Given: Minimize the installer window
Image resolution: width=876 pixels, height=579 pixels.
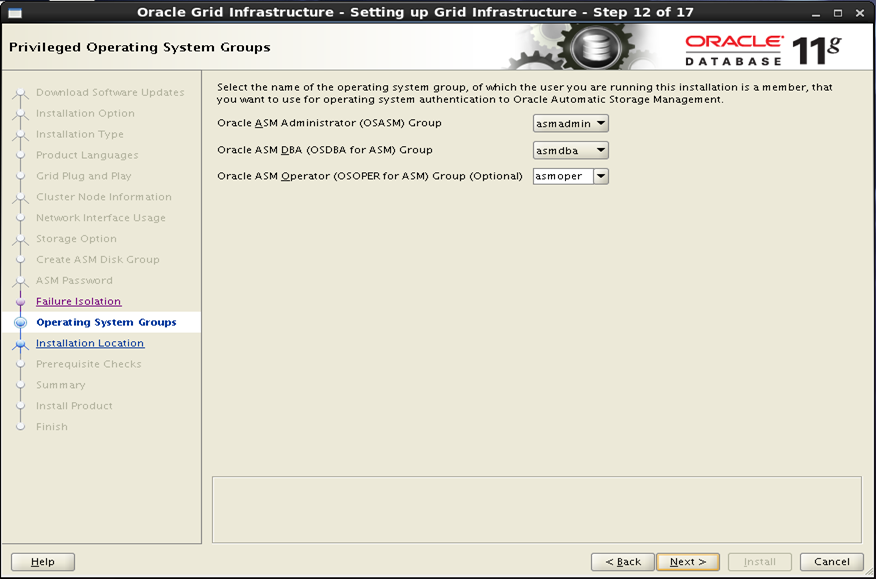Looking at the screenshot, I should [817, 13].
